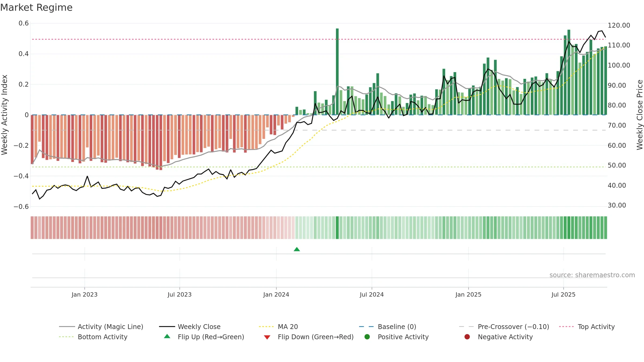644x362 pixels.
Task: Toggle Top Activity legend entry
Action: click(x=587, y=327)
